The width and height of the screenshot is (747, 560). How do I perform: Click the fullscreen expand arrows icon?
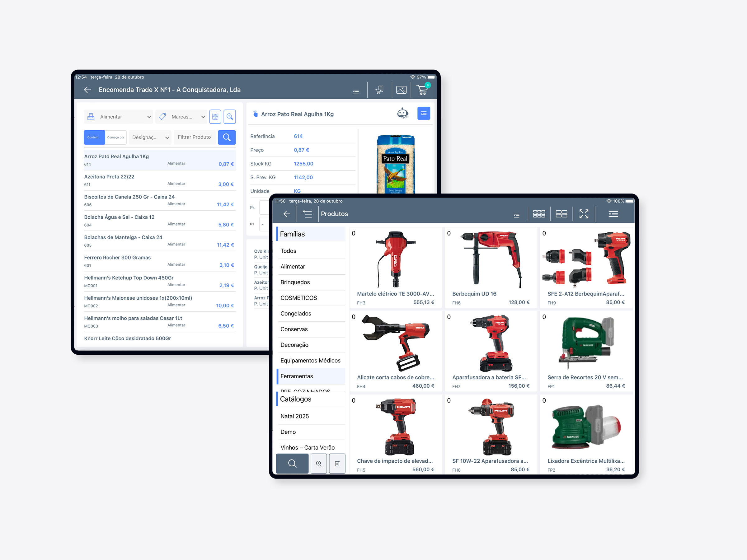[584, 214]
